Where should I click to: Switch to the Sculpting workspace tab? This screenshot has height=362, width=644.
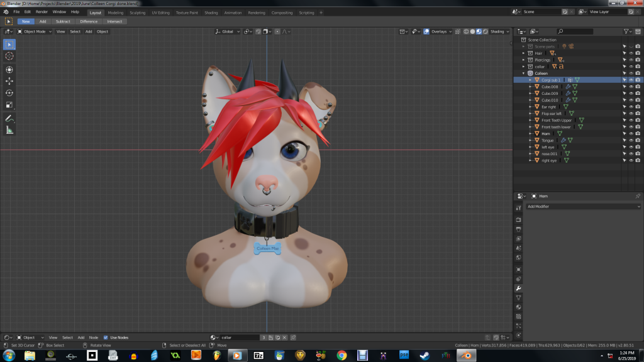tap(137, 13)
